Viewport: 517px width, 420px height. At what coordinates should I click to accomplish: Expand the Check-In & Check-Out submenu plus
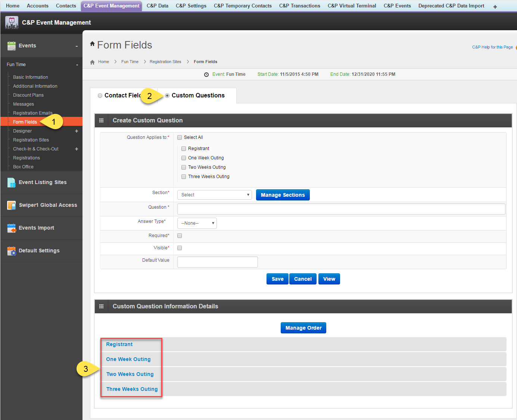(x=77, y=149)
